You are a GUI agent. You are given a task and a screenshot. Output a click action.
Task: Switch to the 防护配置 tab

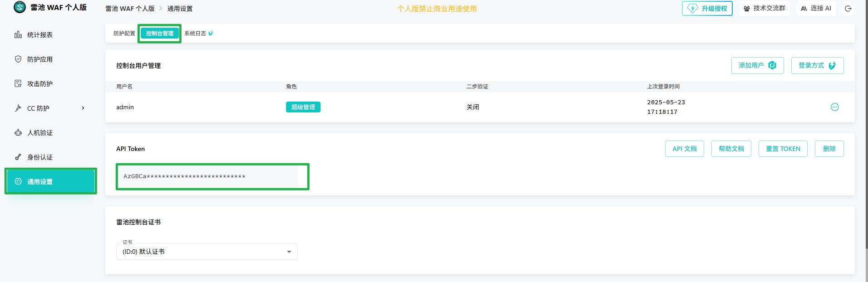point(124,34)
